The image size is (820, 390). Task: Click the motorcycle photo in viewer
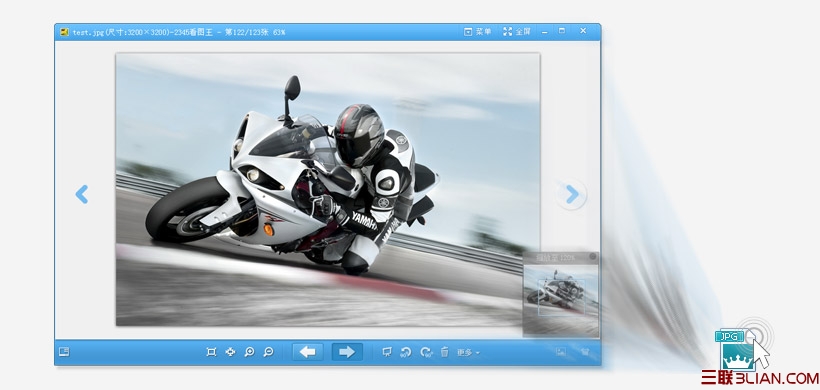coord(328,189)
